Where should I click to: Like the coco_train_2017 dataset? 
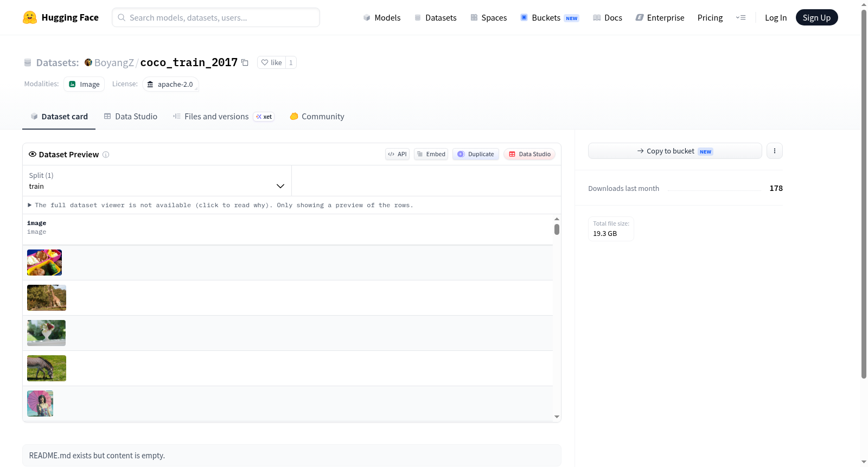tap(271, 62)
